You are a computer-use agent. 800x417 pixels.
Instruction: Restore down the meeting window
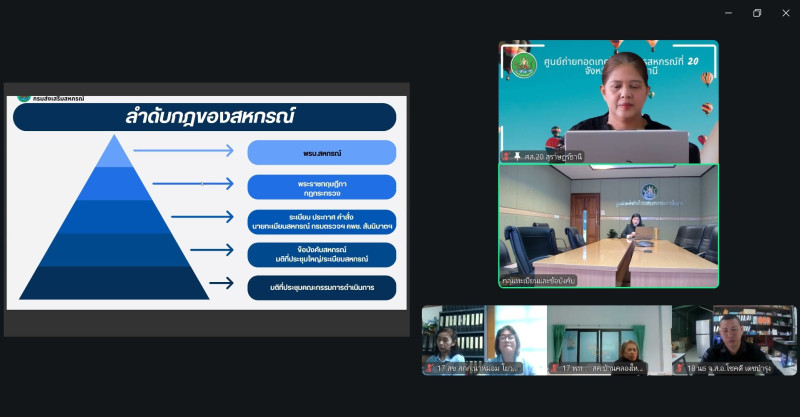tap(756, 13)
